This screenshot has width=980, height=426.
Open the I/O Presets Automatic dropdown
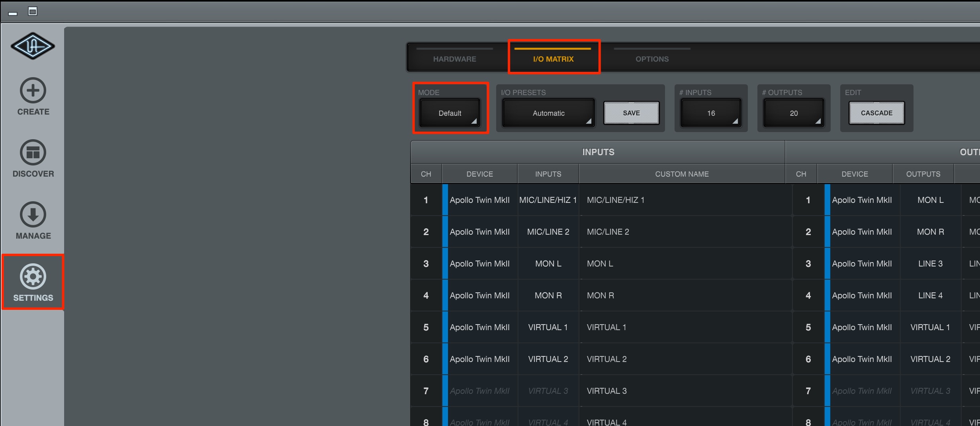click(x=548, y=113)
